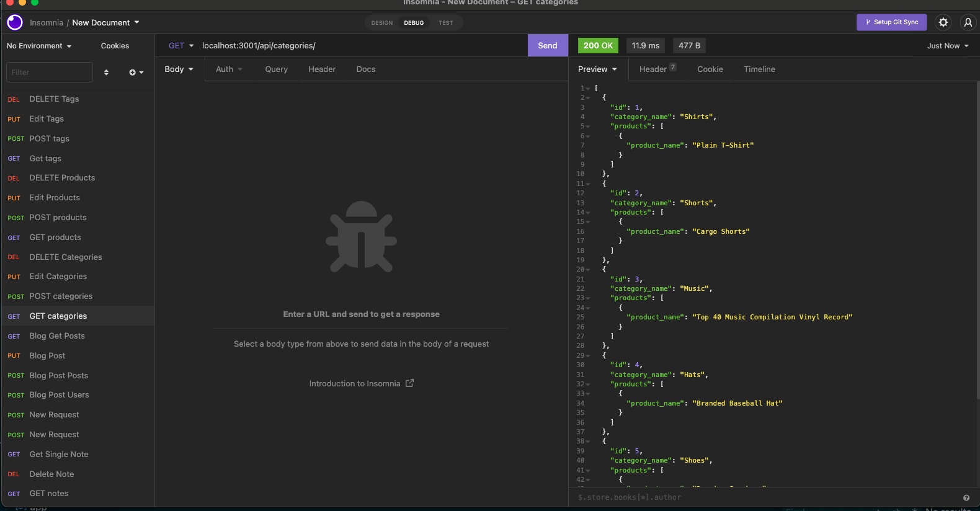Click the "Cargo Shorts" product value

pyautogui.click(x=721, y=232)
